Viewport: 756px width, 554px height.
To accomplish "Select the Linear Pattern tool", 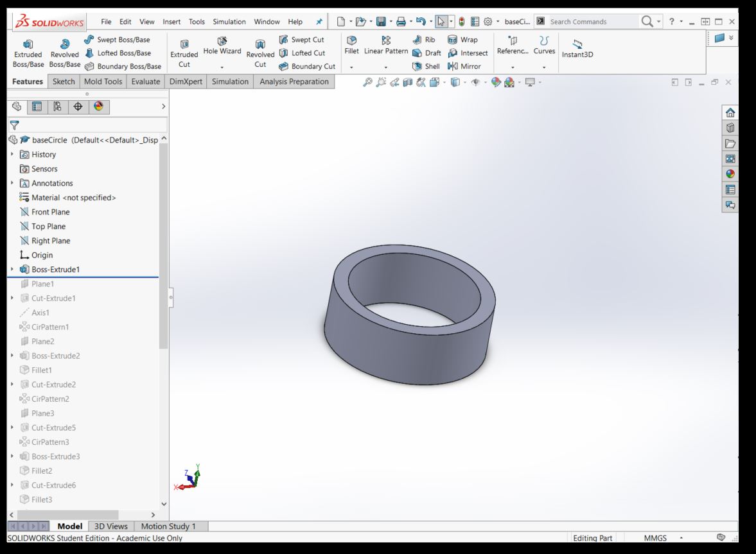I will (386, 45).
